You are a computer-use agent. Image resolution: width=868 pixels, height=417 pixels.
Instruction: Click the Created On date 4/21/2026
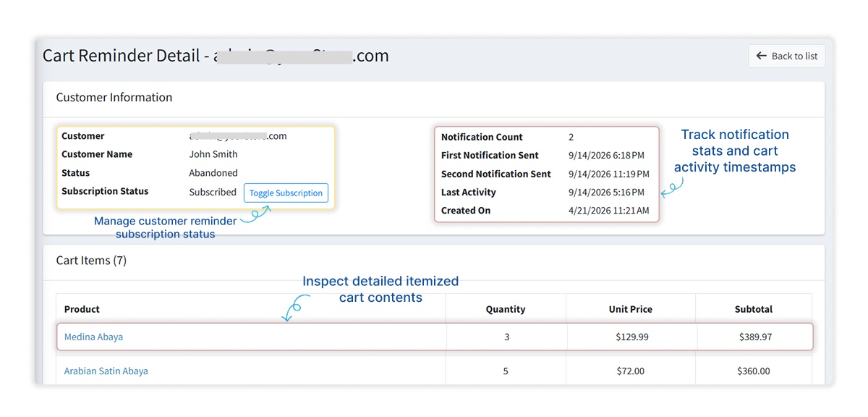pyautogui.click(x=609, y=211)
